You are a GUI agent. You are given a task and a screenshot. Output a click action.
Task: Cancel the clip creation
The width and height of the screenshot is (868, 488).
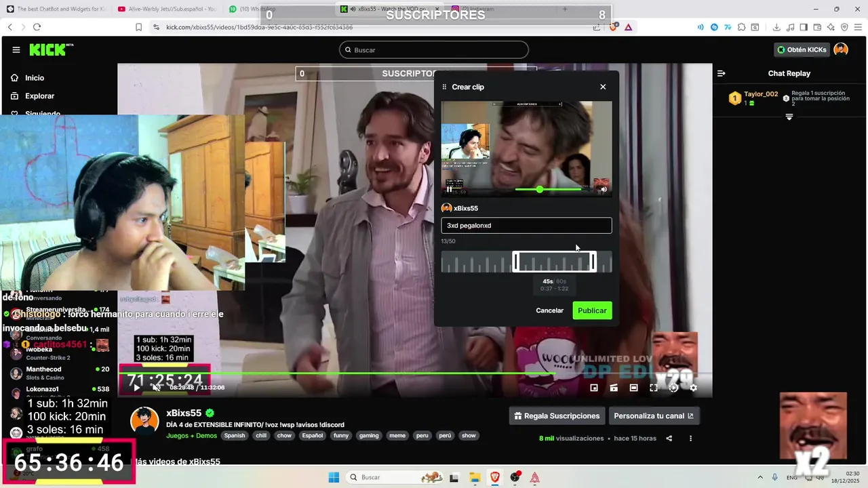tap(549, 310)
